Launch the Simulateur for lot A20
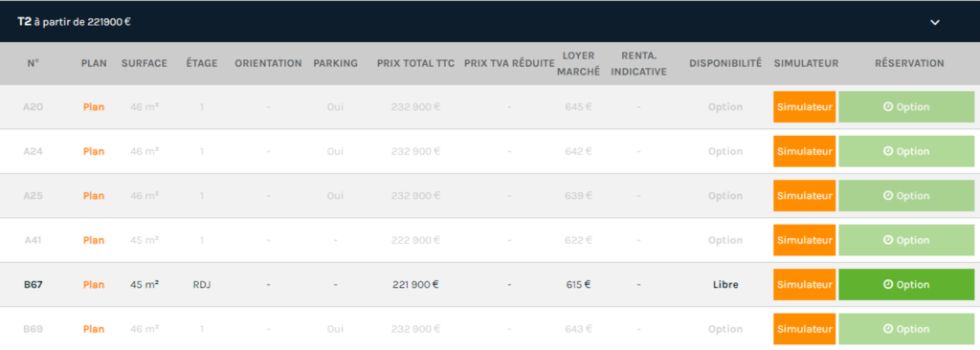 click(804, 107)
